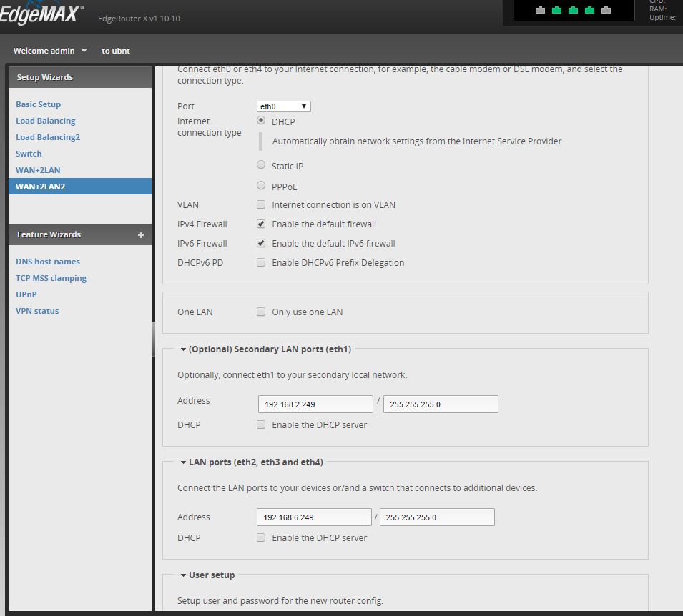This screenshot has width=683, height=616.
Task: Click the to ubnt link
Action: pyautogui.click(x=116, y=51)
